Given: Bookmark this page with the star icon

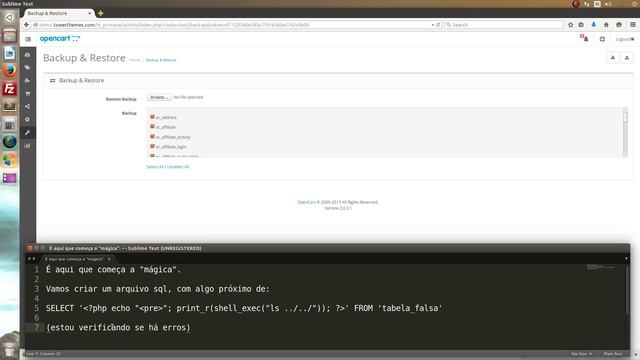Looking at the screenshot, I should pos(570,25).
